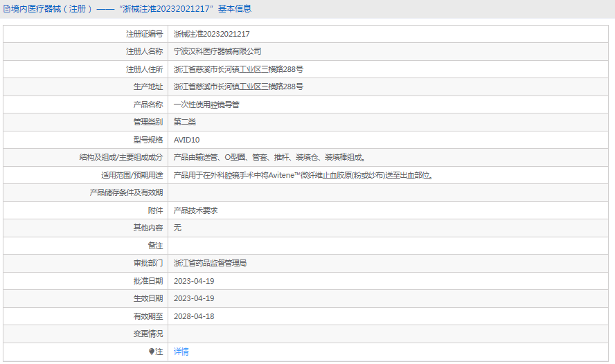Click the 管理类别 row label
615x364 pixels.
point(148,122)
